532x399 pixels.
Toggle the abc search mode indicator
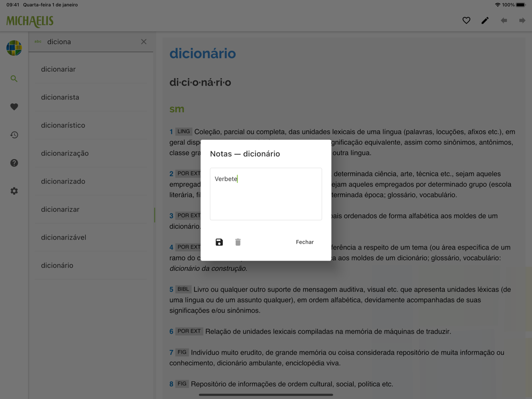coord(38,41)
